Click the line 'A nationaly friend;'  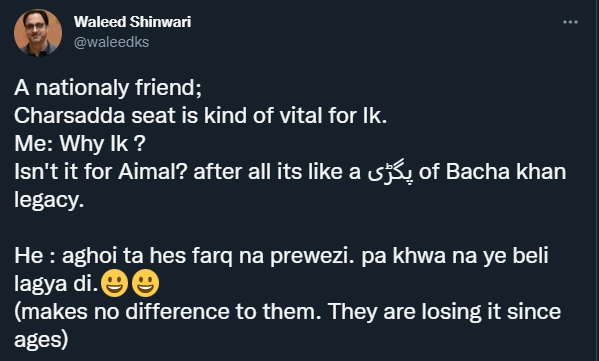[108, 88]
